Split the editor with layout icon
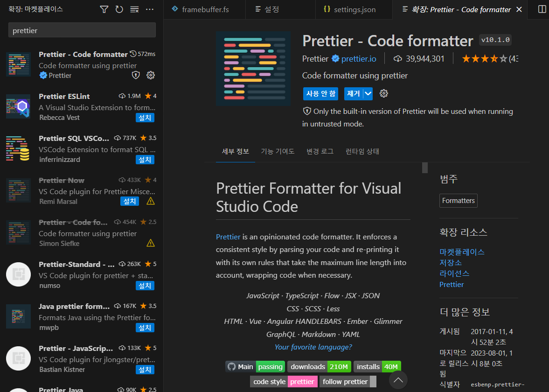Image resolution: width=549 pixels, height=392 pixels. pyautogui.click(x=542, y=9)
